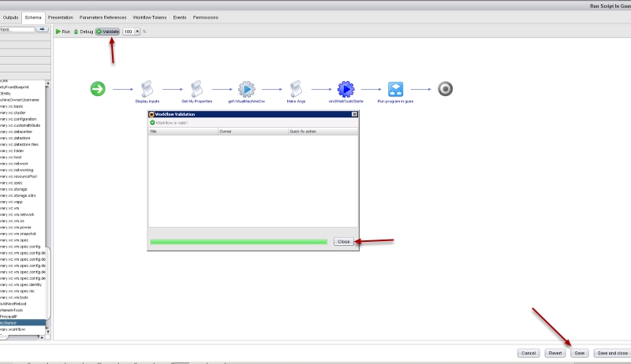Select the Run program in guest workflow element
Image resolution: width=631 pixels, height=364 pixels.
(x=395, y=88)
